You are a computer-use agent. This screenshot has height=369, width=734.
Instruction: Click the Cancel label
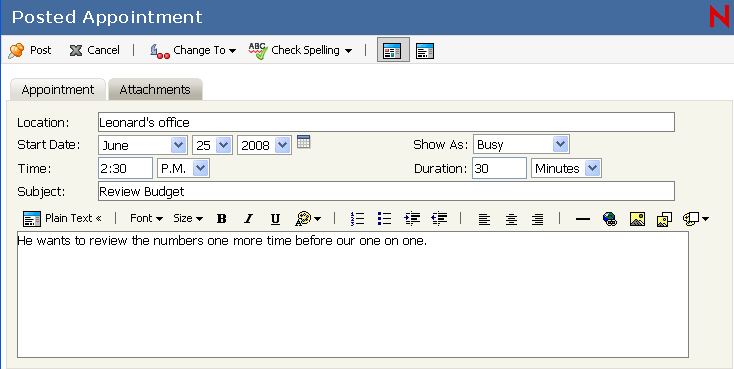(x=103, y=50)
